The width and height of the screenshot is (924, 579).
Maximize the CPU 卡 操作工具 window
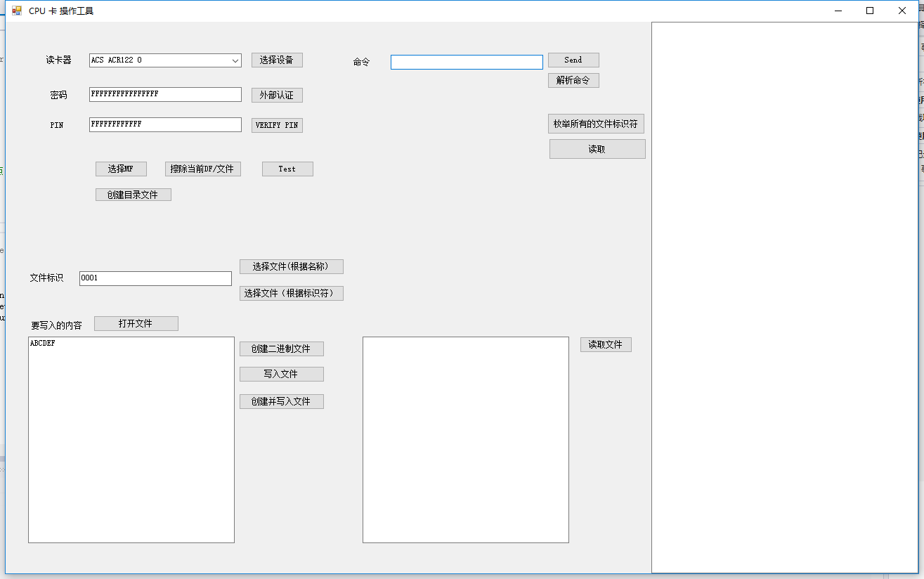tap(870, 11)
